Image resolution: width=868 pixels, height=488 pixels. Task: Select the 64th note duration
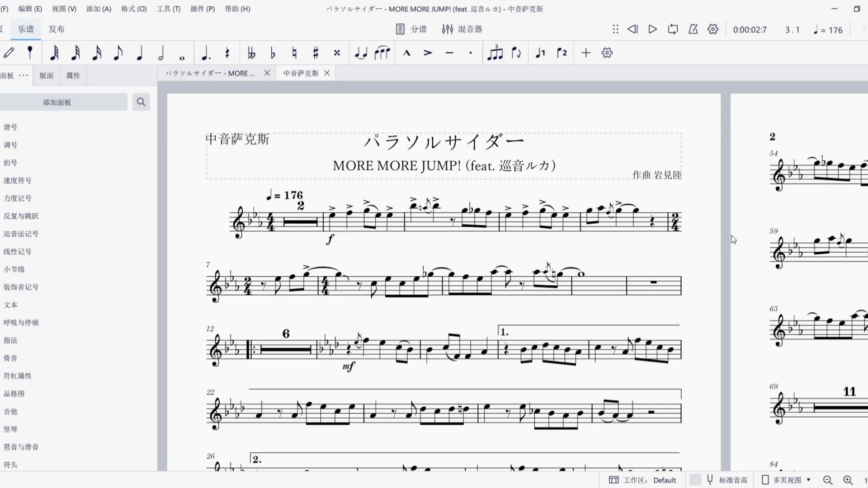[54, 53]
